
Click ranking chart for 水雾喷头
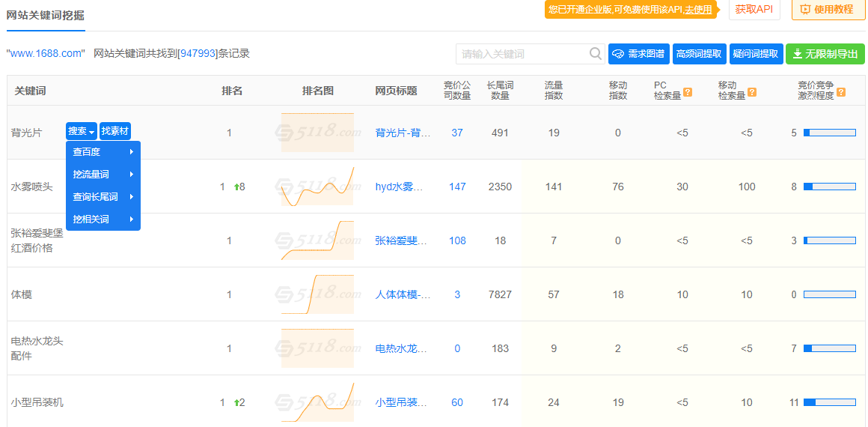[317, 187]
